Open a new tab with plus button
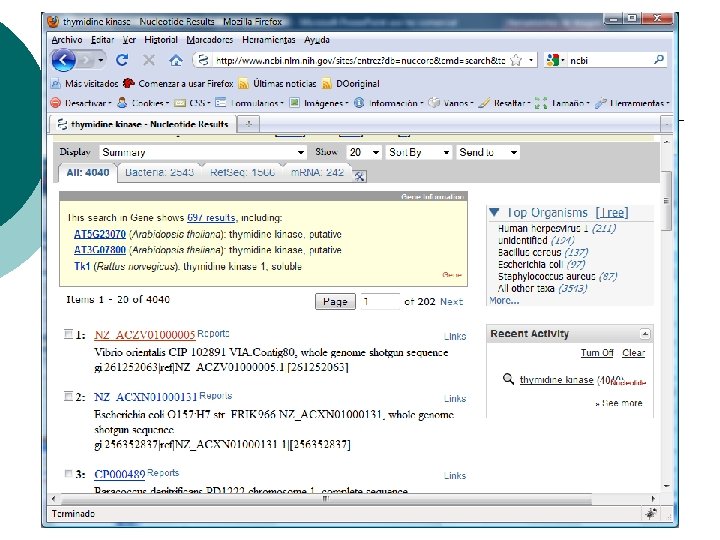This screenshot has width=720, height=540. coord(248,124)
